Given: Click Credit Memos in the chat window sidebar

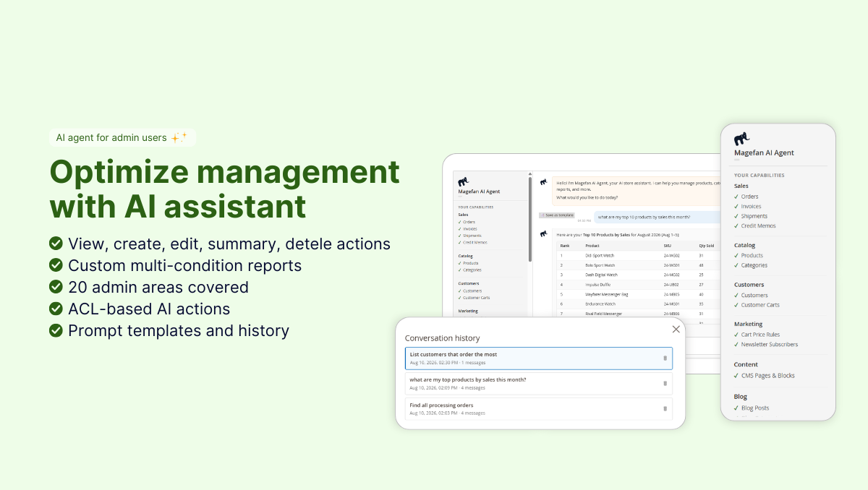Looking at the screenshot, I should pyautogui.click(x=475, y=242).
